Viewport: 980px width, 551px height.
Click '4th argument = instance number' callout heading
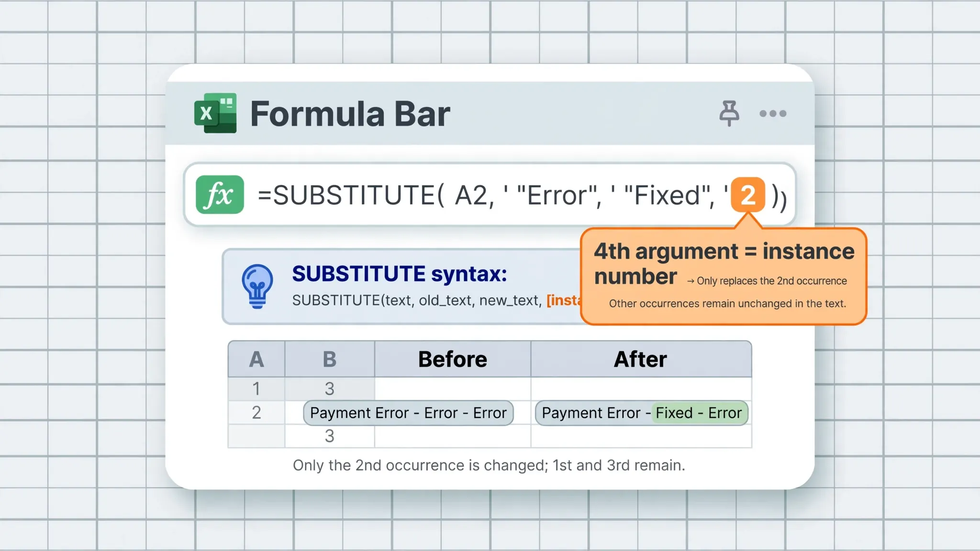pyautogui.click(x=724, y=264)
